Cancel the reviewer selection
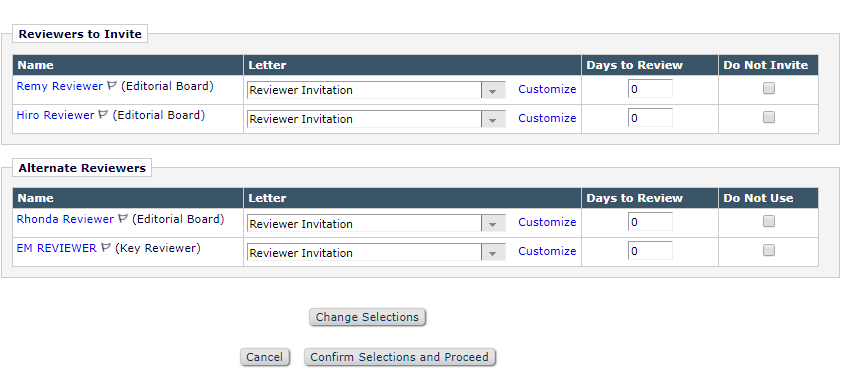Screen dimensions: 841x380 pos(264,357)
